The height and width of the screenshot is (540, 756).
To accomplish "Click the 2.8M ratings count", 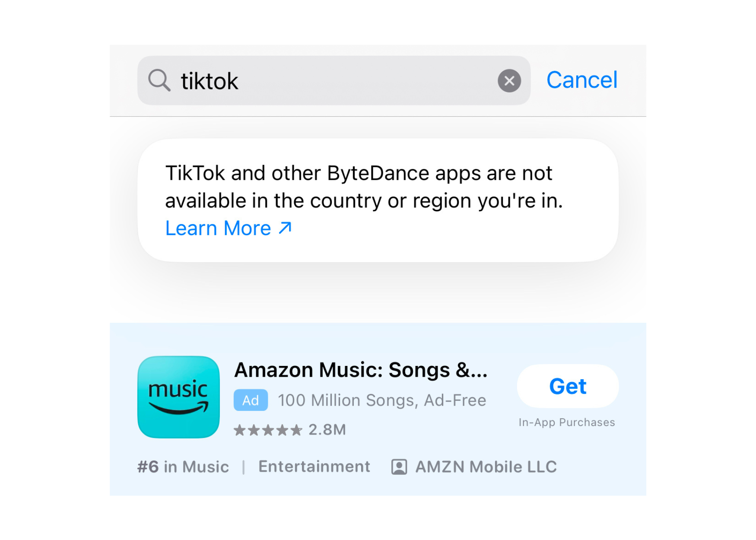I will pyautogui.click(x=327, y=430).
